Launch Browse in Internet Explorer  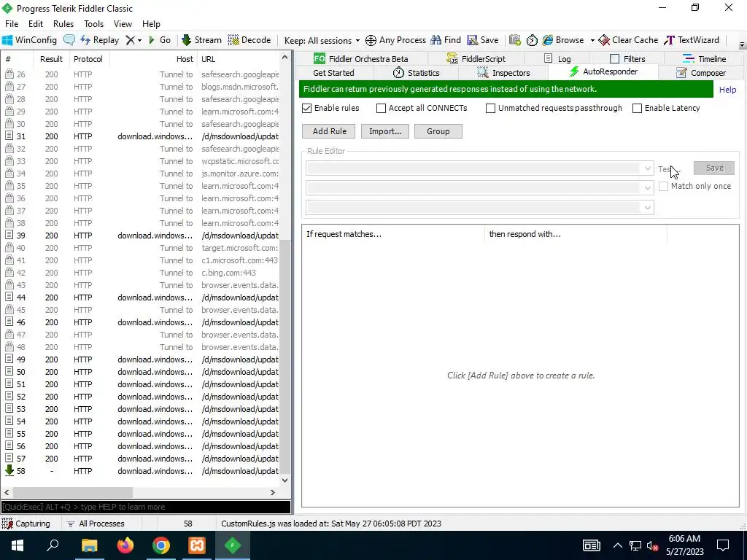[563, 40]
